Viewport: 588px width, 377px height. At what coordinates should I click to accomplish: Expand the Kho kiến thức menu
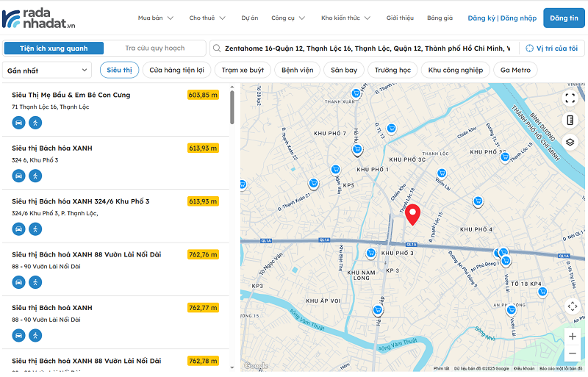(x=345, y=18)
